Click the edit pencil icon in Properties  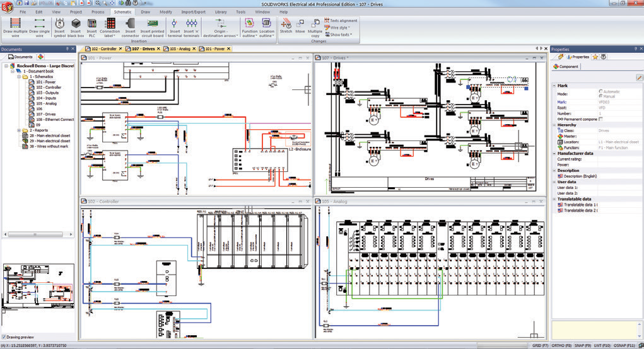[x=639, y=77]
